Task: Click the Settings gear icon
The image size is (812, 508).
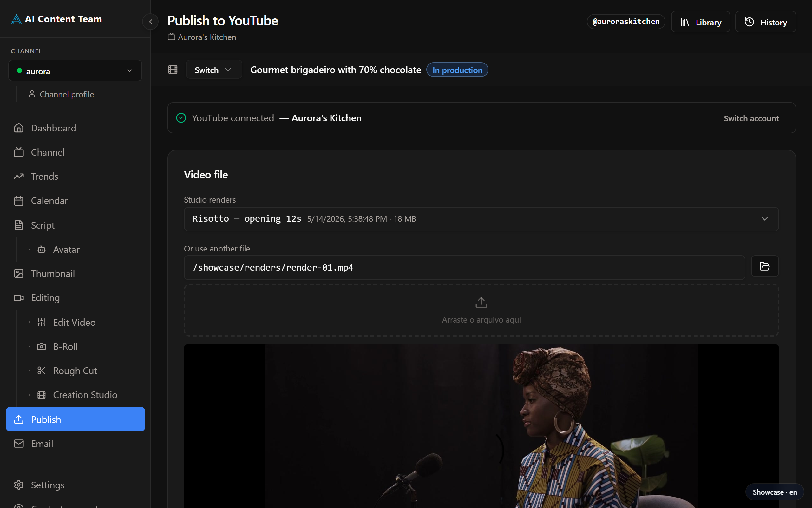Action: point(19,485)
